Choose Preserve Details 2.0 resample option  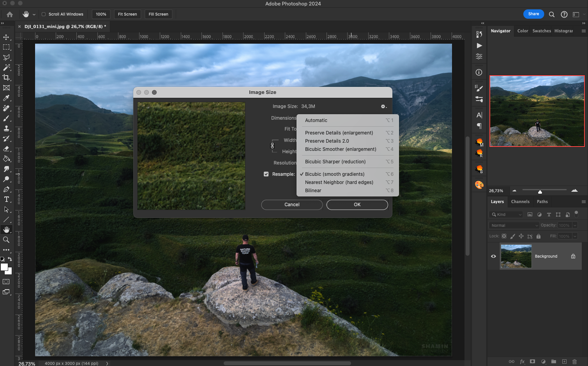pos(327,141)
